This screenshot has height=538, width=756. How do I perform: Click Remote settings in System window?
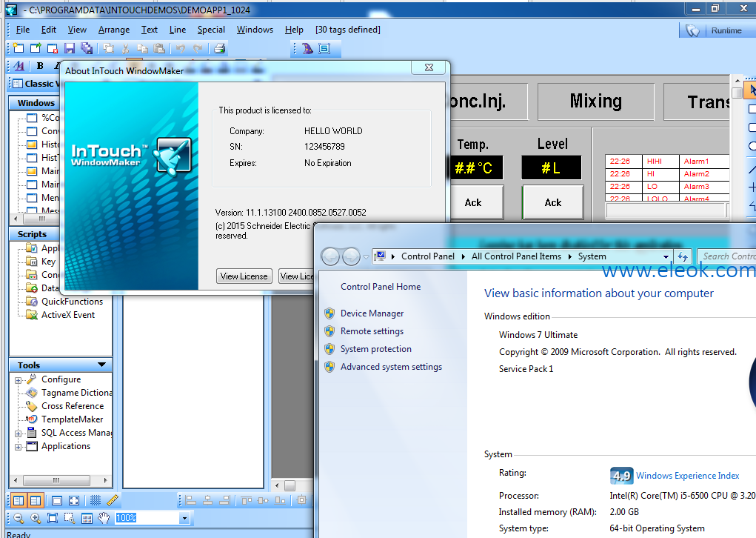pos(372,331)
